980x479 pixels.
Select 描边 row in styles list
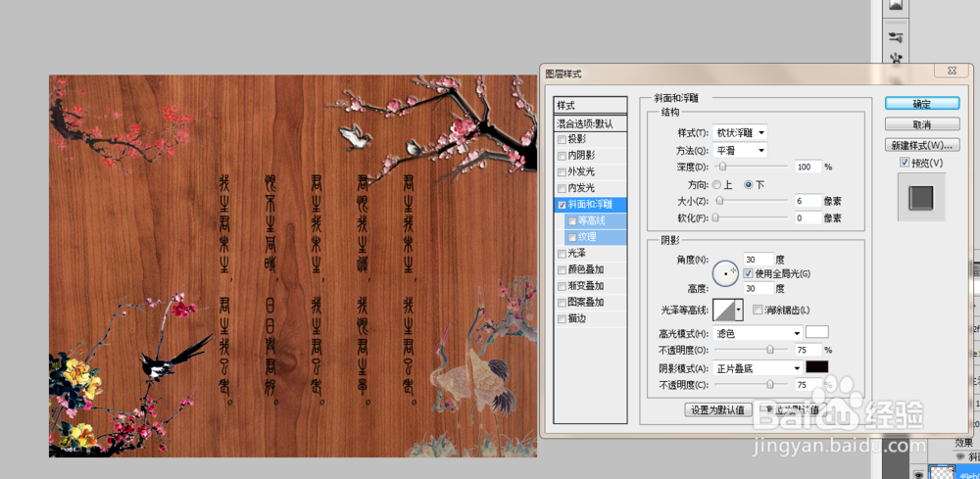(x=591, y=318)
